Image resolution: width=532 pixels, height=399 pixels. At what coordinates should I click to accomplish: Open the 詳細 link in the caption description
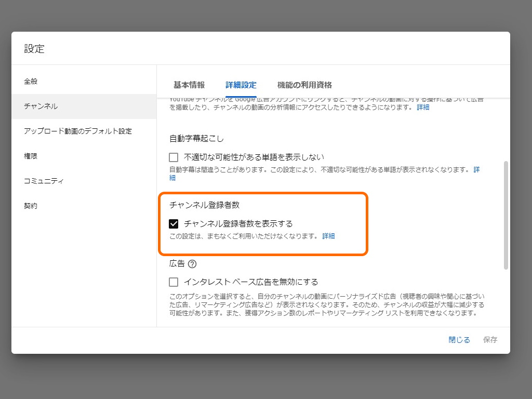coord(477,170)
